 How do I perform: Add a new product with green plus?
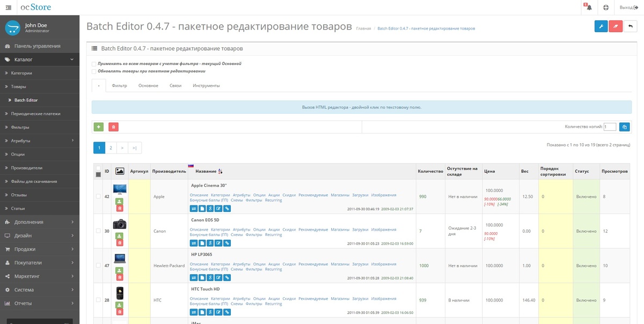click(99, 127)
